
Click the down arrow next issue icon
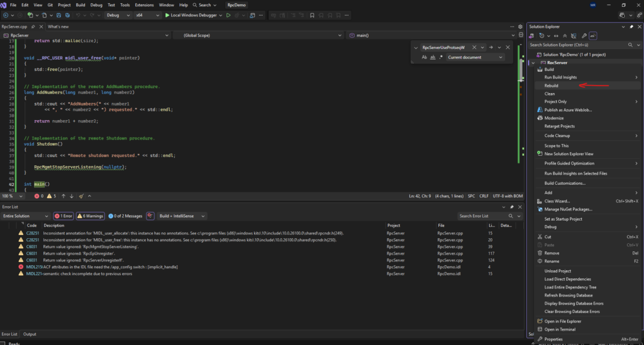pyautogui.click(x=72, y=196)
